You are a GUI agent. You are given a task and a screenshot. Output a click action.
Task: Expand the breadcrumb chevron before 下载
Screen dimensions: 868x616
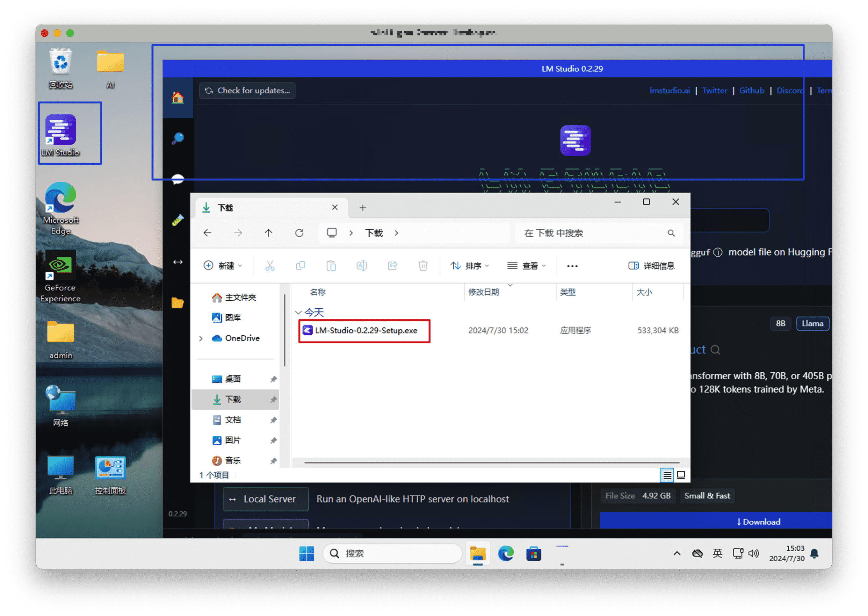(x=351, y=233)
